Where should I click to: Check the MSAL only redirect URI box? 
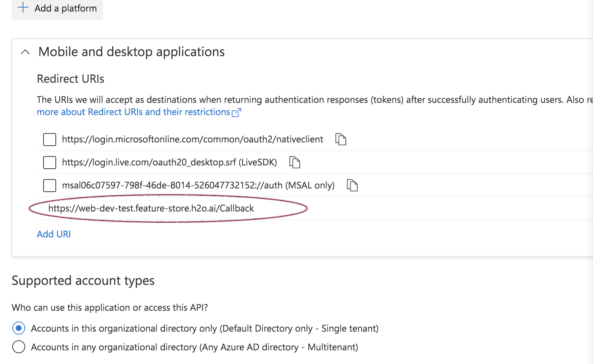click(x=50, y=186)
